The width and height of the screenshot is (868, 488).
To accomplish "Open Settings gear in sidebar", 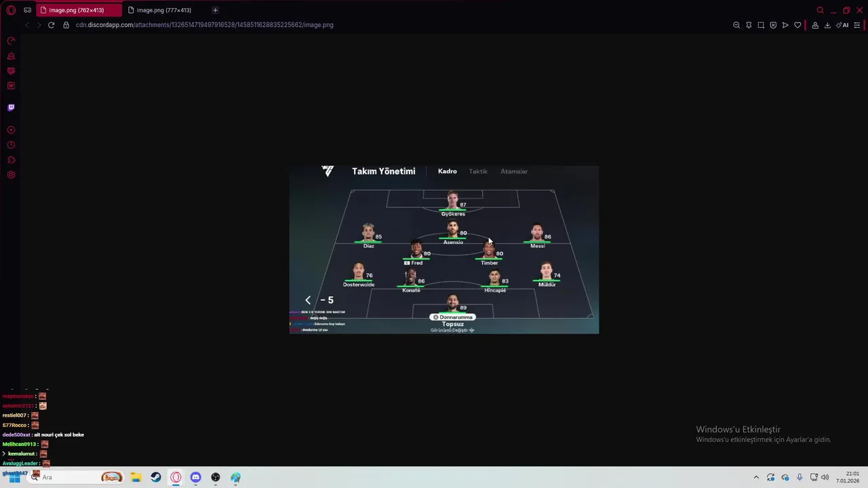I will coord(11,175).
